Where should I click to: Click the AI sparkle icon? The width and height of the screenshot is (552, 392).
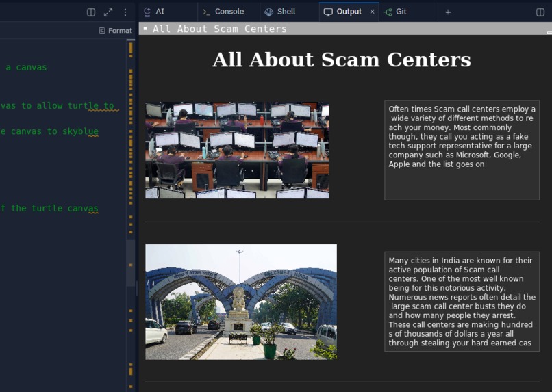pyautogui.click(x=147, y=12)
